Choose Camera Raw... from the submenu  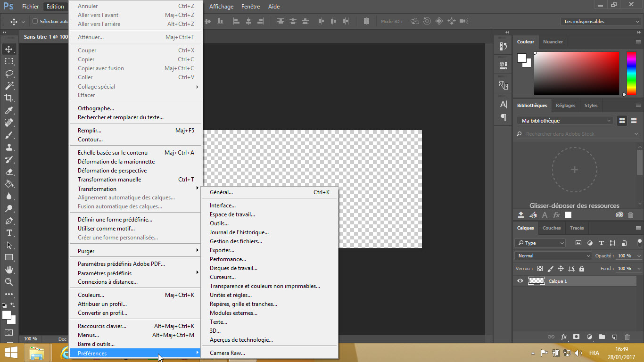pyautogui.click(x=269, y=353)
